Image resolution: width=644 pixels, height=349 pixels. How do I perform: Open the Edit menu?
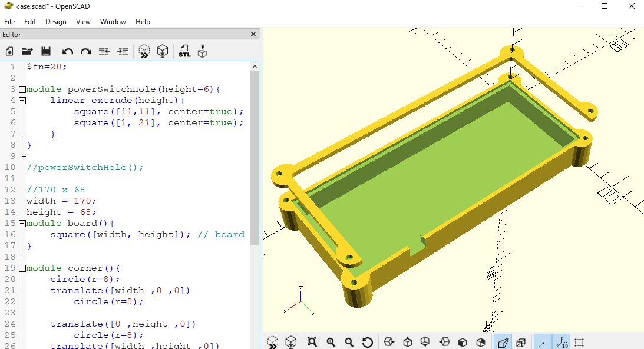tap(30, 22)
